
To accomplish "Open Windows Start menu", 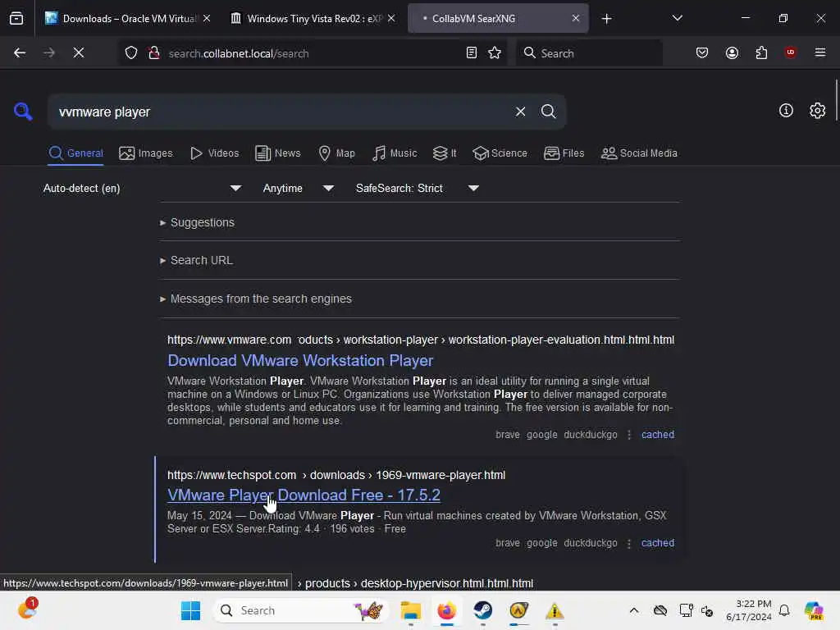I will [190, 610].
